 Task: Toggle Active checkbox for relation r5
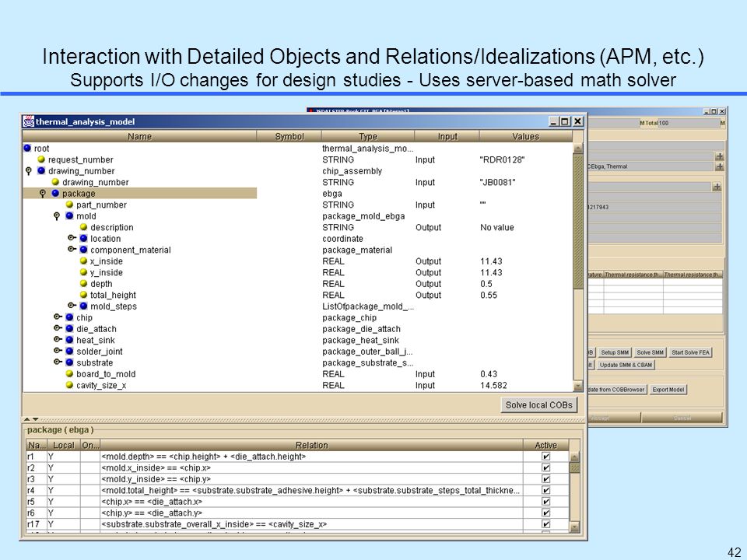(546, 502)
